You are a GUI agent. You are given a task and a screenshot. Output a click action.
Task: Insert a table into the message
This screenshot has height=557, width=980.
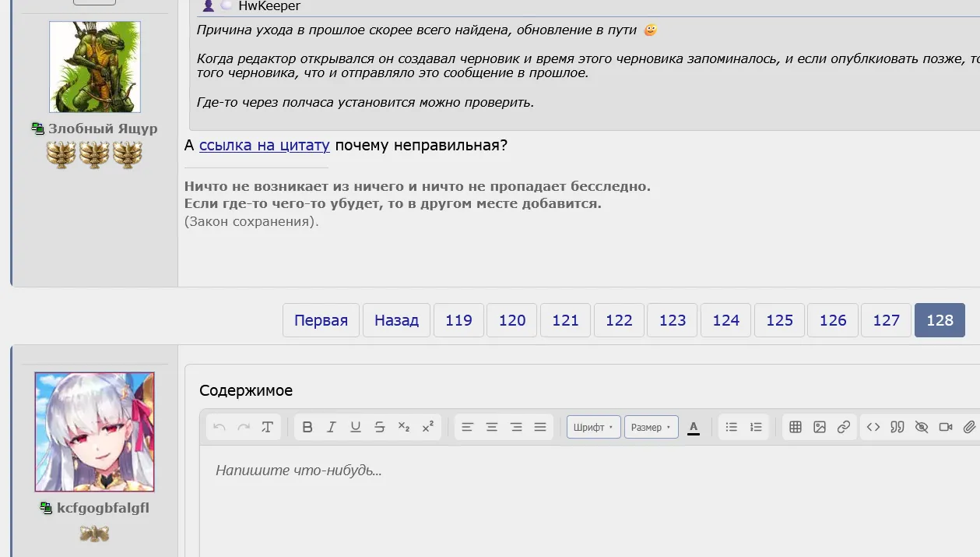(x=796, y=427)
